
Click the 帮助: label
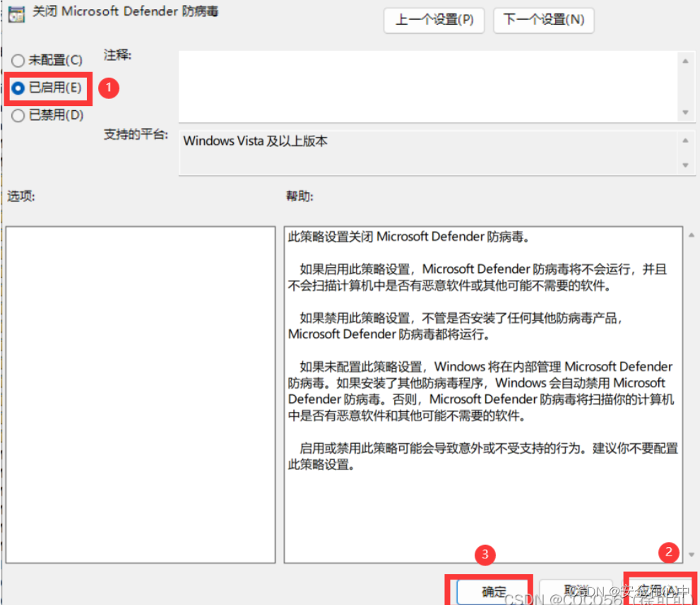tap(299, 196)
